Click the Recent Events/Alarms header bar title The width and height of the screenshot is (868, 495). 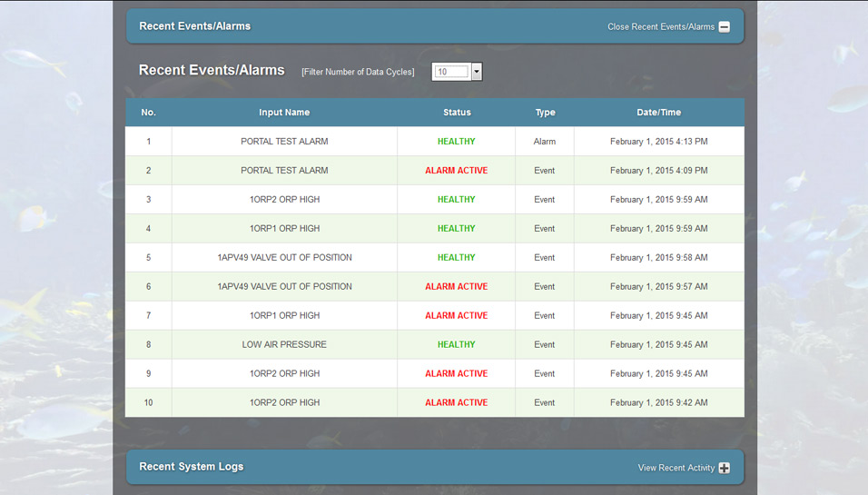point(195,26)
